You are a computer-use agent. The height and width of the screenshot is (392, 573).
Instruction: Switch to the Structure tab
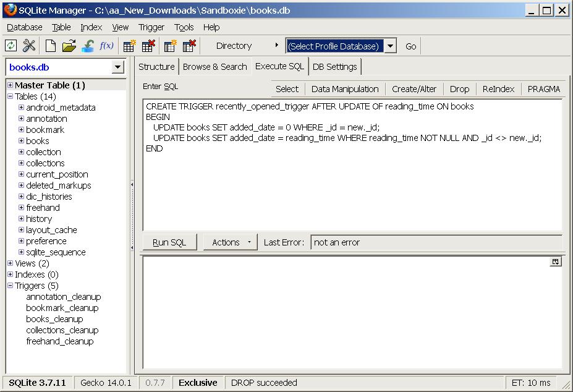click(x=156, y=67)
